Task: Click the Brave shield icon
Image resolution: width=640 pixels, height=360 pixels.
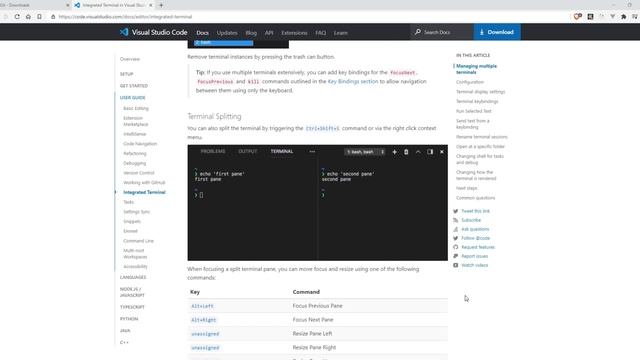Action: 577,17
